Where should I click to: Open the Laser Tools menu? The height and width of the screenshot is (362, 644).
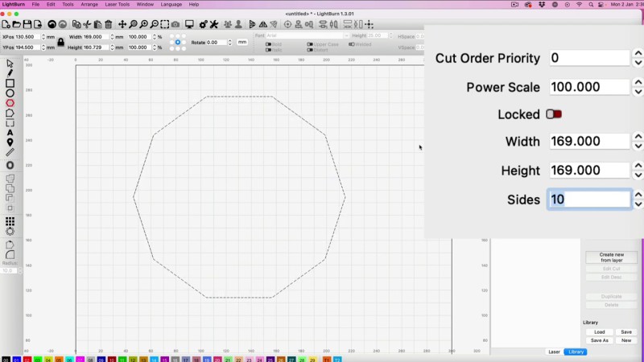click(118, 4)
